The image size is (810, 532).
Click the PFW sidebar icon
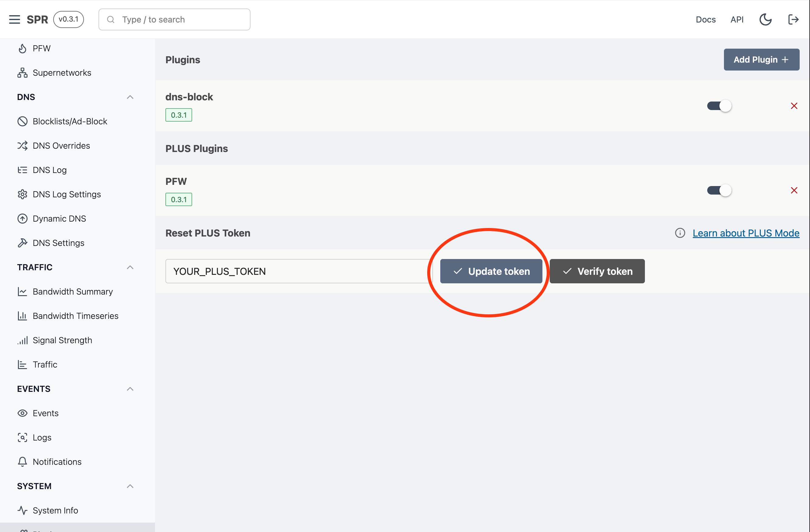click(22, 48)
